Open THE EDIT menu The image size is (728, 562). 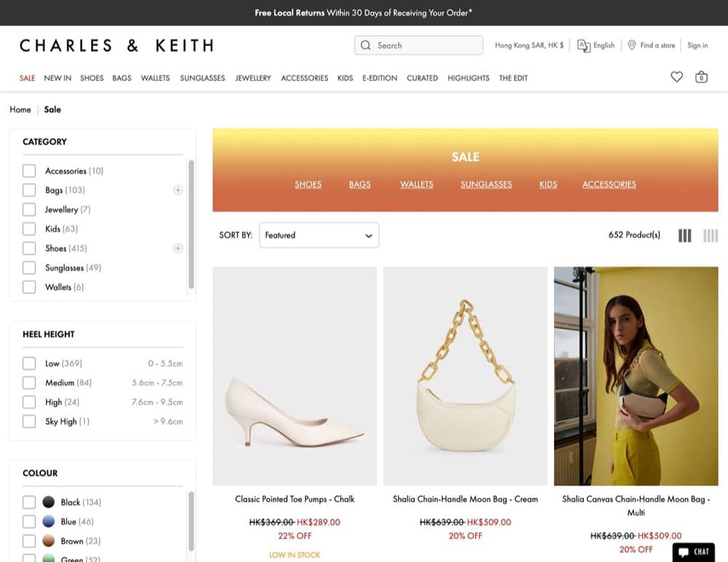coord(513,78)
